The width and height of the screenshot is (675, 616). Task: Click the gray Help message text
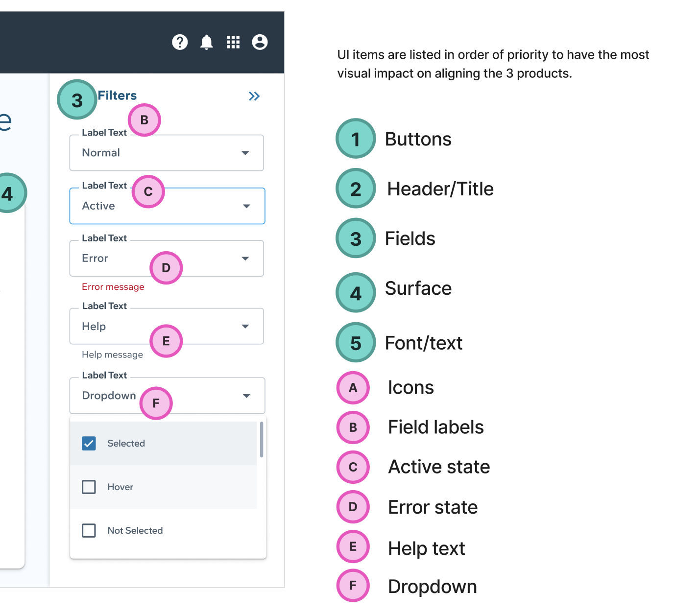pos(113,355)
